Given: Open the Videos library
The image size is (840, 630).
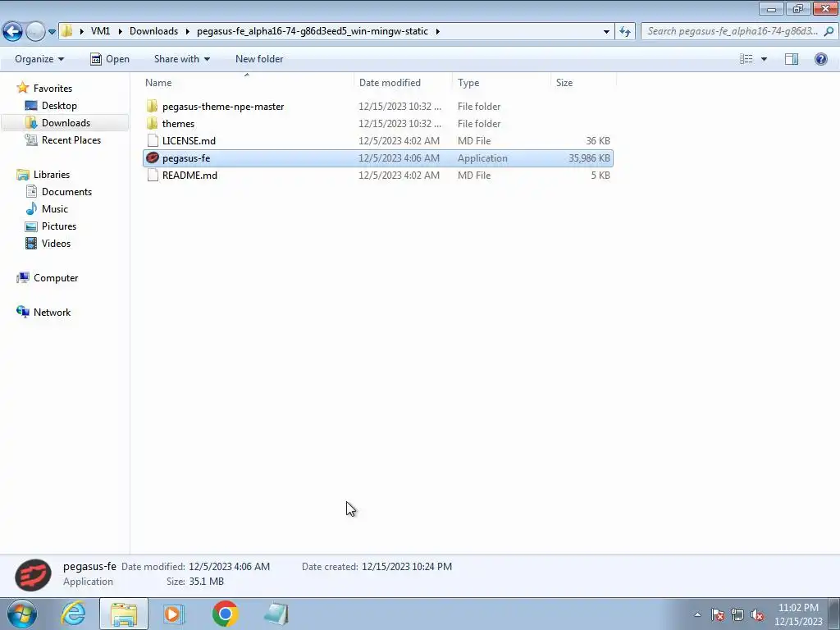Looking at the screenshot, I should click(x=56, y=243).
